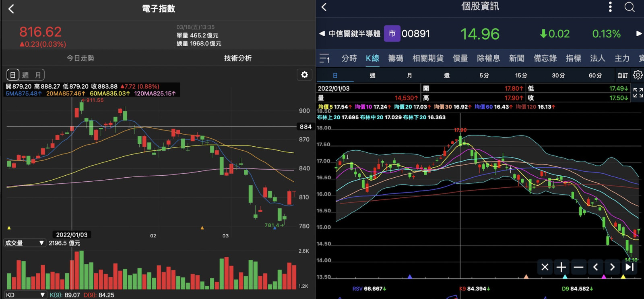This screenshot has width=644, height=299.
Task: Open the 籌碼 tab
Action: 396,58
